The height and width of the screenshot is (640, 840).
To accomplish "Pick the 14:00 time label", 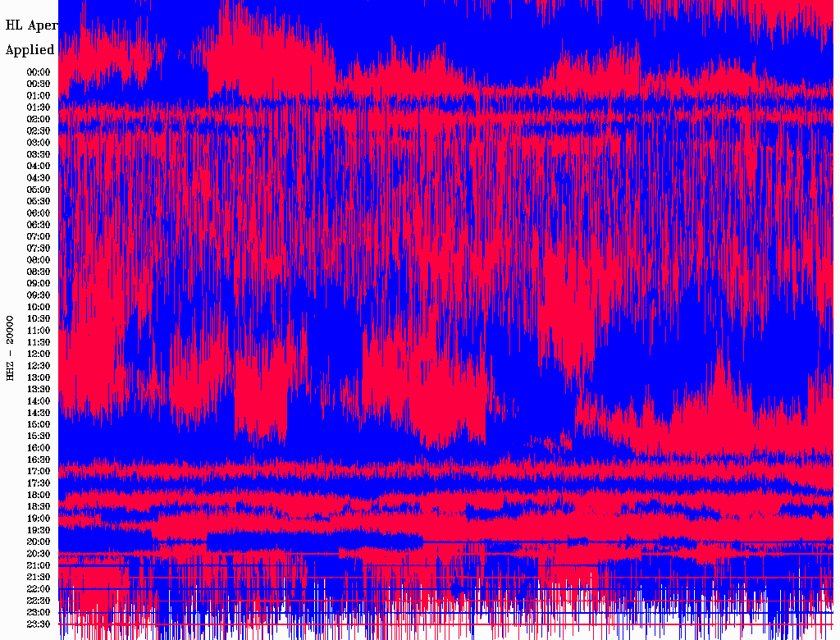I will 39,401.
